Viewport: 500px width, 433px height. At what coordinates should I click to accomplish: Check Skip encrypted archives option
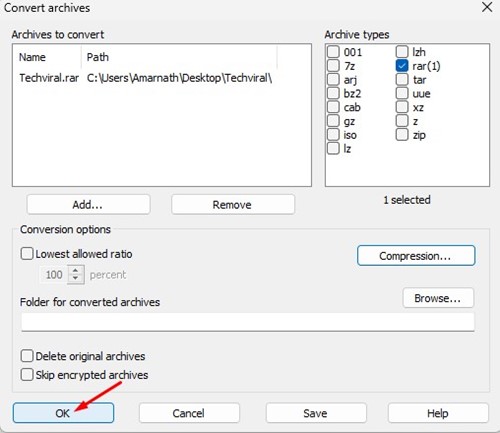27,374
